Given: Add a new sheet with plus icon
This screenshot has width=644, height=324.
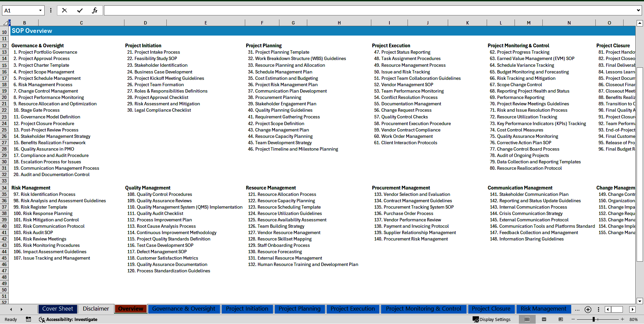Looking at the screenshot, I should pos(588,309).
